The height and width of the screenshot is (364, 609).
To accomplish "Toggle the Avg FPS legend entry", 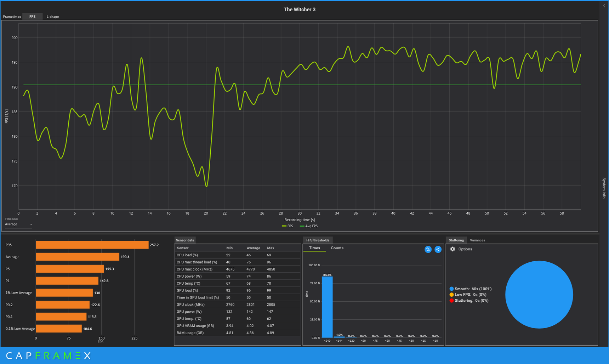I will [309, 226].
